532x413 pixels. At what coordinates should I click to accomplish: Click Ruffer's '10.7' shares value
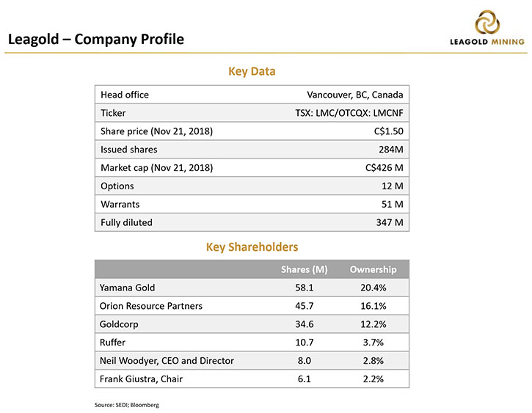305,343
